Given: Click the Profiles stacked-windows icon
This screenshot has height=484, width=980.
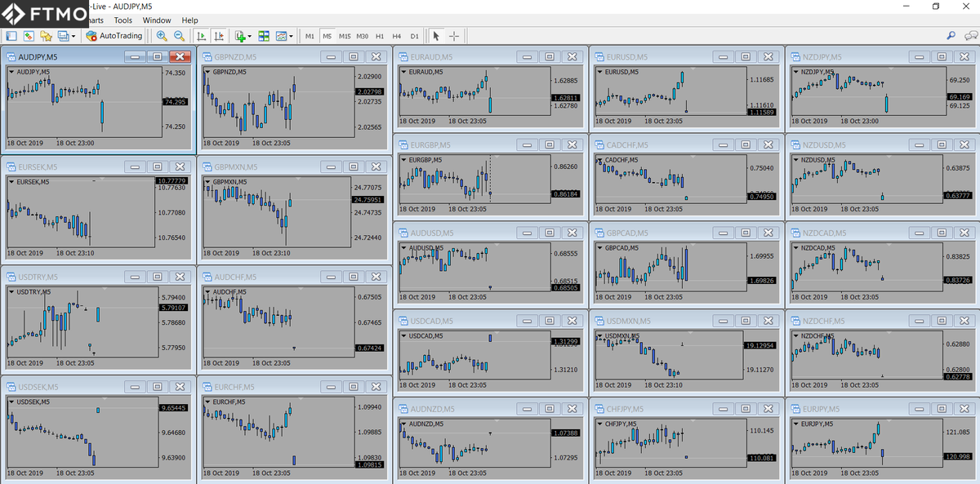Looking at the screenshot, I should click(x=63, y=36).
